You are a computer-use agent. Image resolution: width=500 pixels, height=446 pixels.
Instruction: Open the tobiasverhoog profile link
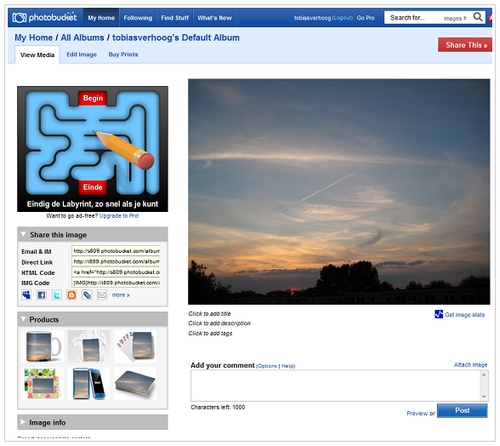tap(313, 18)
